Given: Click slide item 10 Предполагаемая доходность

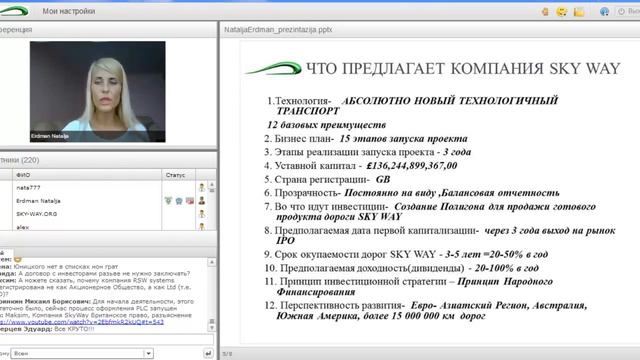Looking at the screenshot, I should tap(402, 268).
